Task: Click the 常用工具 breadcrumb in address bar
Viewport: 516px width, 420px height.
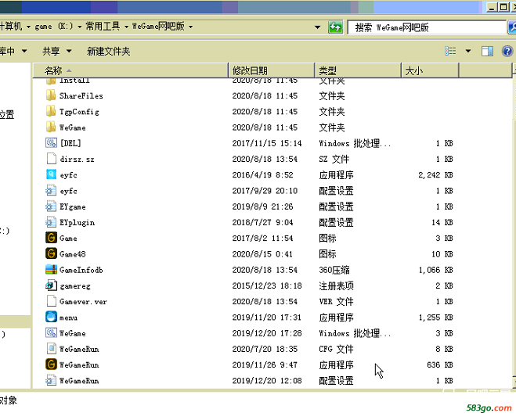Action: pyautogui.click(x=103, y=26)
